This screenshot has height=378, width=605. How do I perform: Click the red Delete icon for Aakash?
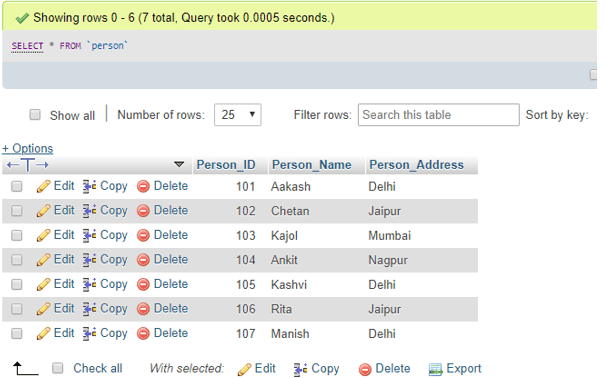coord(143,187)
